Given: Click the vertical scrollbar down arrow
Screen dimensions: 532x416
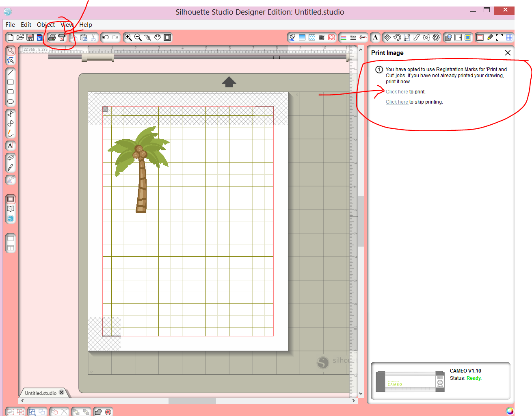Looking at the screenshot, I should (x=361, y=393).
